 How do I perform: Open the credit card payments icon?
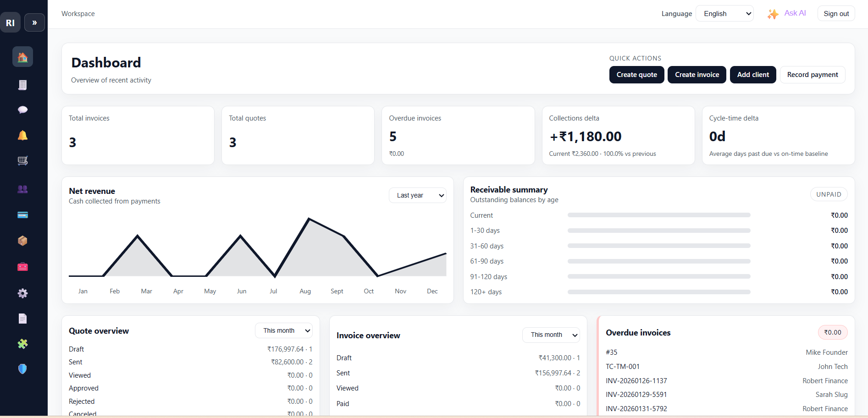[22, 214]
